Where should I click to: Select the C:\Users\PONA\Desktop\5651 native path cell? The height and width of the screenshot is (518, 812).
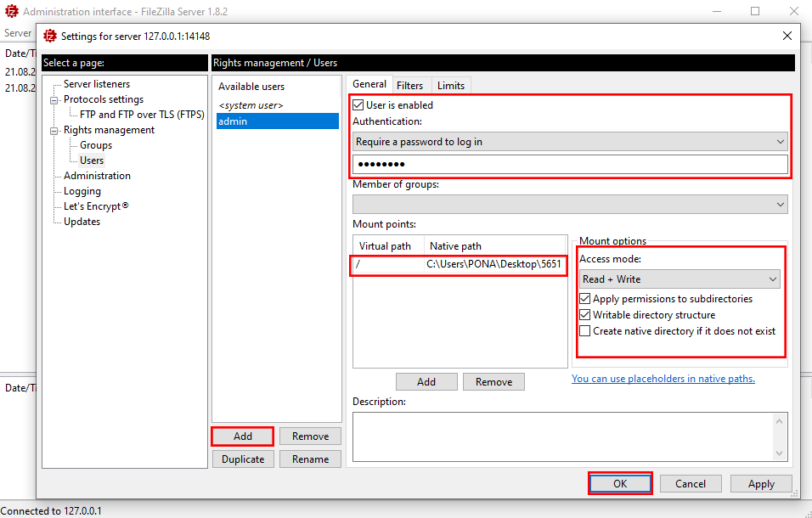[x=493, y=264]
